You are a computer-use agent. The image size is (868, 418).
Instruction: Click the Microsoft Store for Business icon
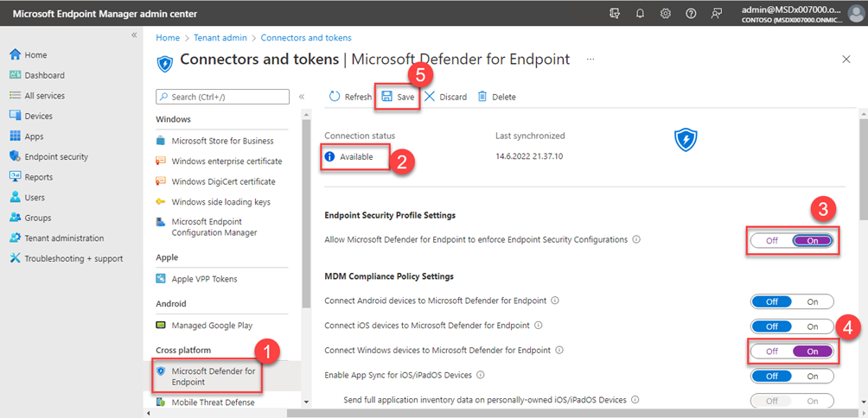point(161,141)
